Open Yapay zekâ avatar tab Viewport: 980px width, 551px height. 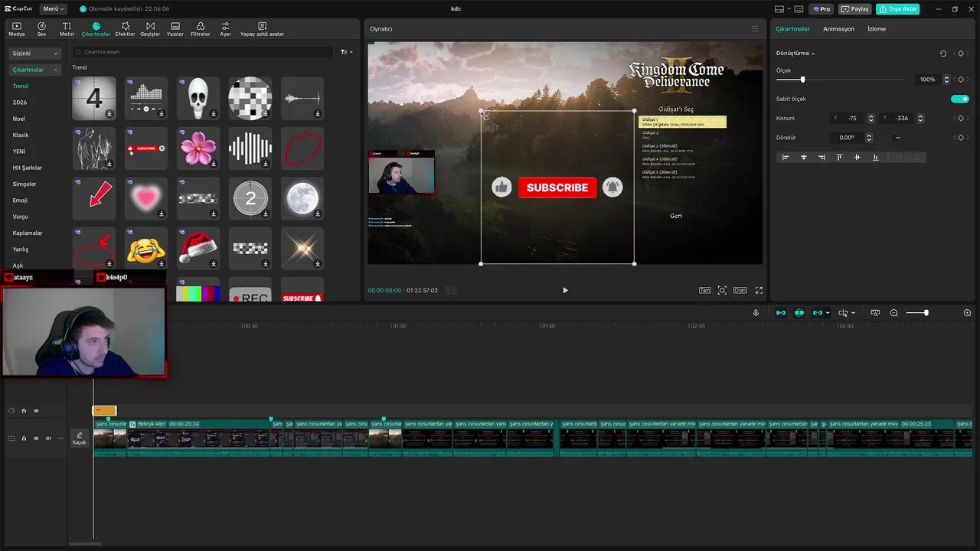262,29
